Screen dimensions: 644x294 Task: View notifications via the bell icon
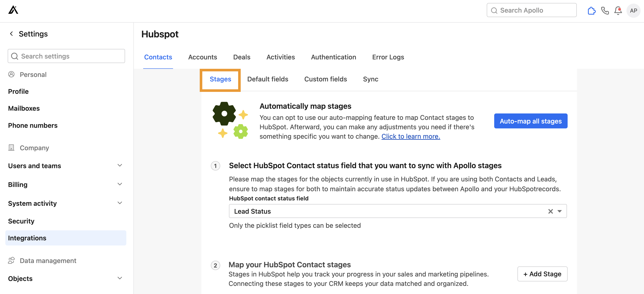[618, 10]
